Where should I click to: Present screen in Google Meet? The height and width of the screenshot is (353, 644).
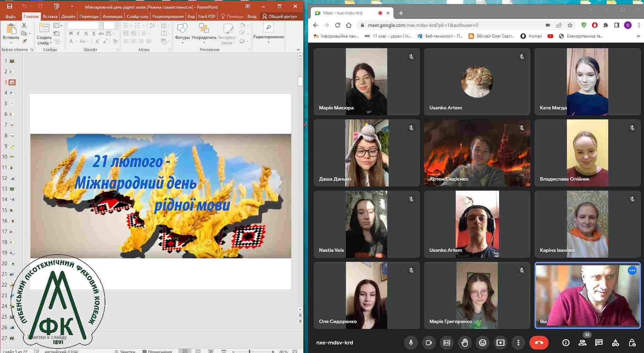click(500, 343)
